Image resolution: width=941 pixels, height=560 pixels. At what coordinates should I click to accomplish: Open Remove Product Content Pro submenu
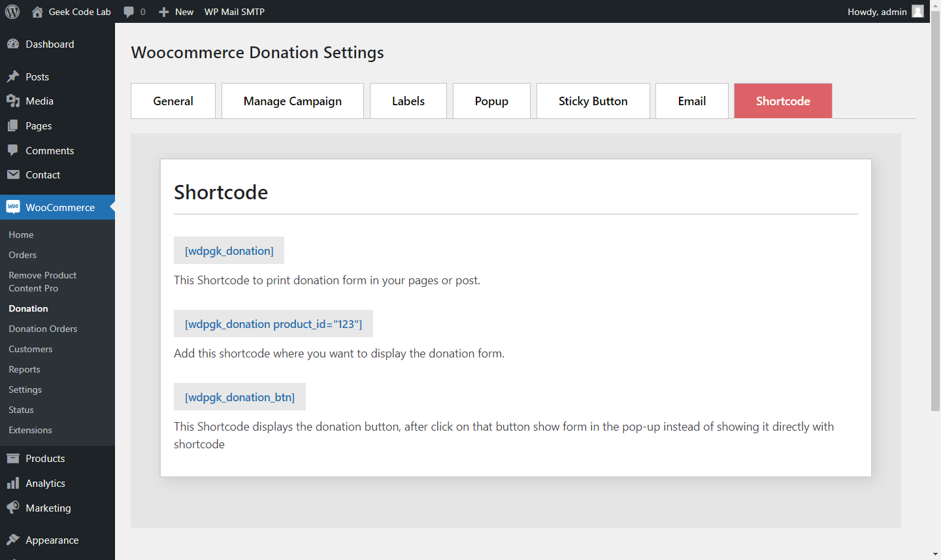click(42, 282)
